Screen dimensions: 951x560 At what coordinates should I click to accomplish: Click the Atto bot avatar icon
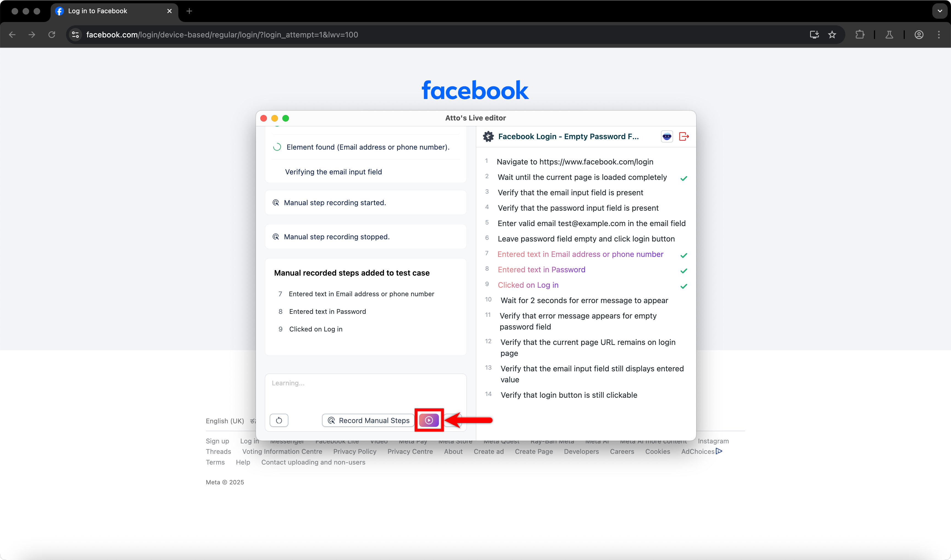[667, 137]
